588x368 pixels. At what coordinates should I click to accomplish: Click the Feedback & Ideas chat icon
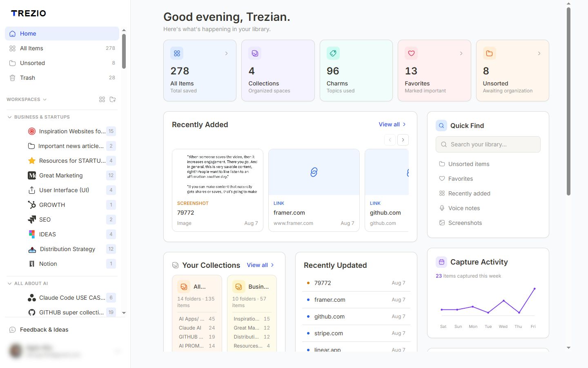(12, 330)
